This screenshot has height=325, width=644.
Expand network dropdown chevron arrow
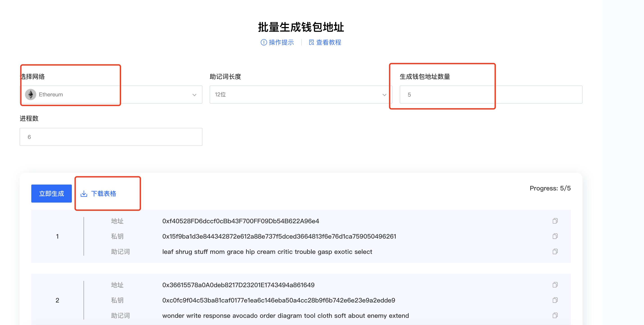(194, 95)
